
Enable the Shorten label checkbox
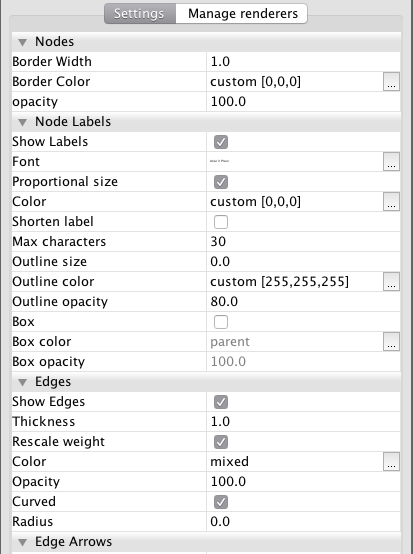[221, 222]
